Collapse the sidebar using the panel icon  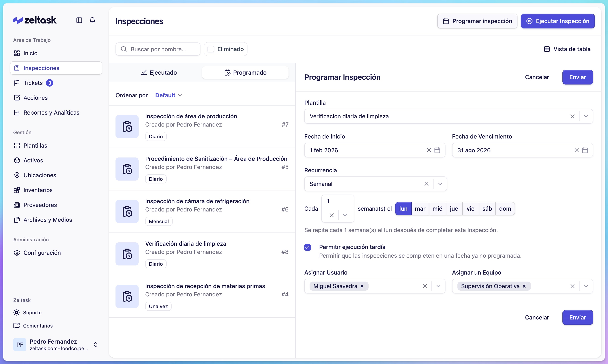click(x=79, y=20)
